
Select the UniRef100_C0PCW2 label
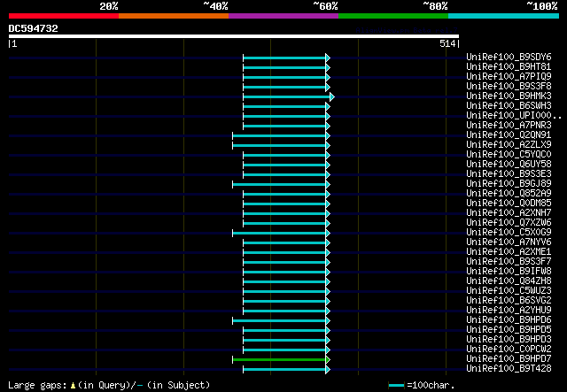tap(509, 350)
